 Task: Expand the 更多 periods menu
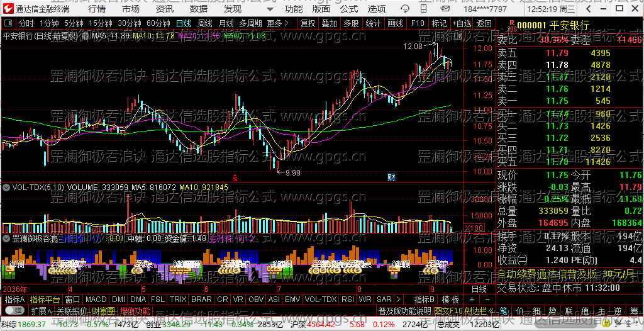pos(277,23)
